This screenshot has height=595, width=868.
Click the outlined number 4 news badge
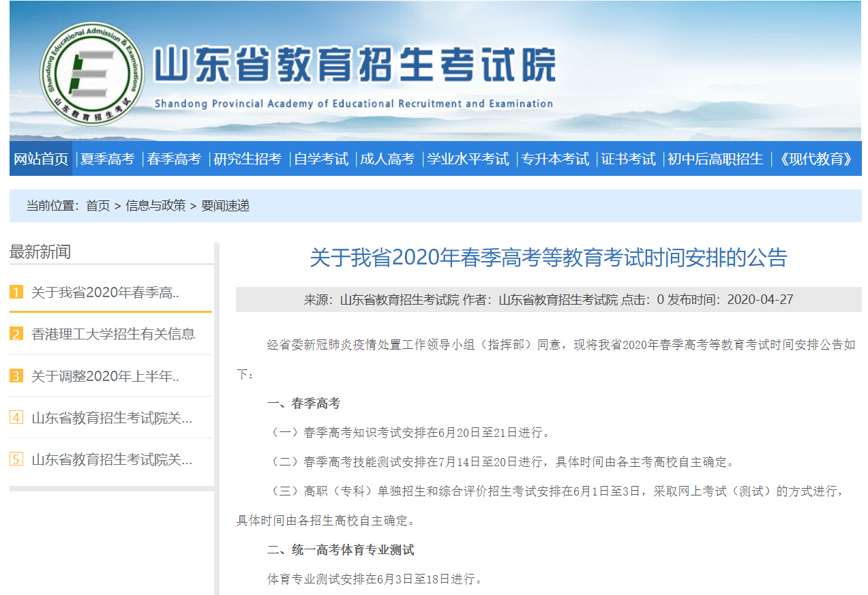click(16, 418)
